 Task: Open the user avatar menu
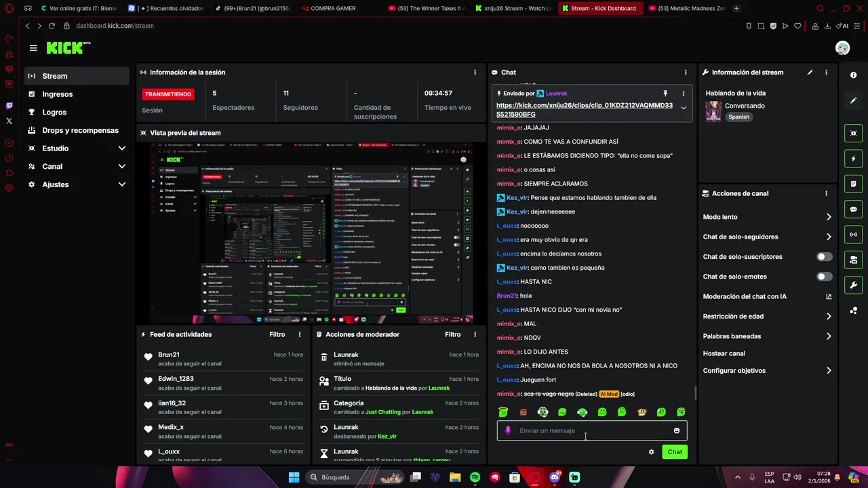click(842, 48)
